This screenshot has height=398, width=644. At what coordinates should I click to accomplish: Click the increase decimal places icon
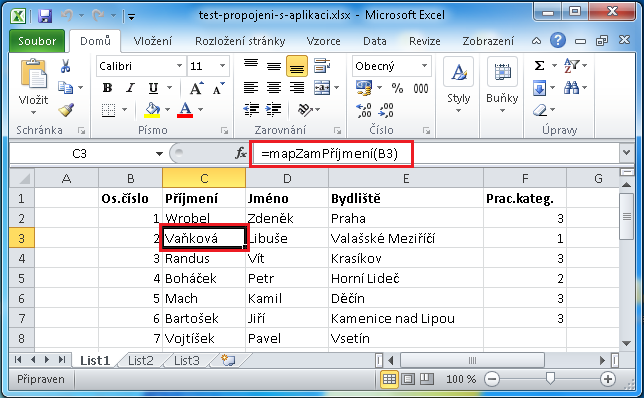tap(364, 110)
